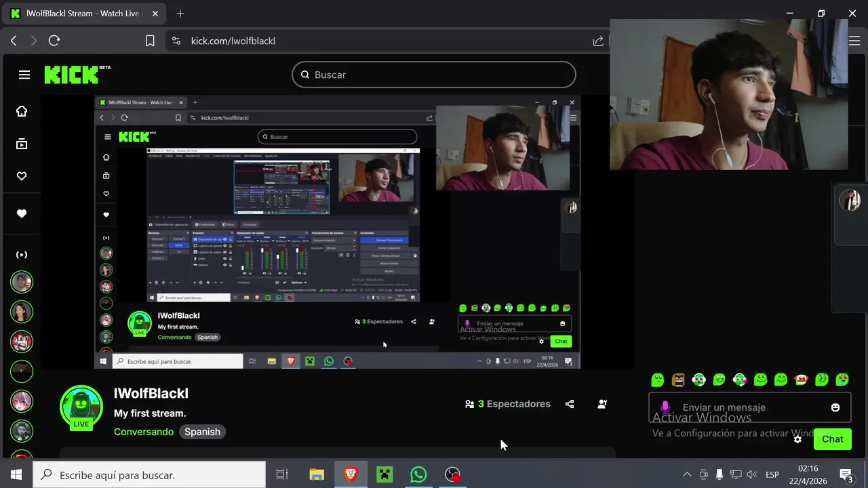
Task: Click the live stream video player
Action: tap(337, 232)
